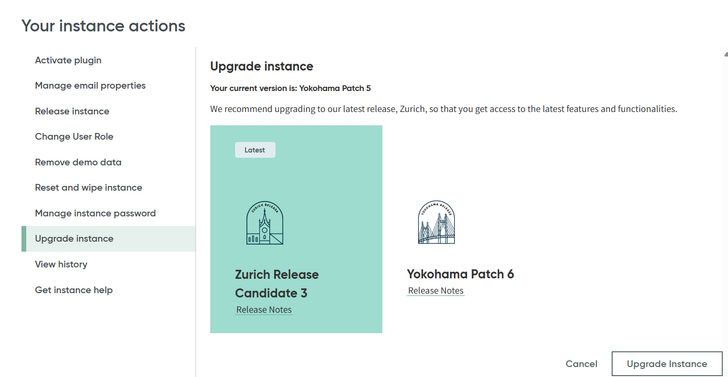Open Activate plugin in sidebar
This screenshot has height=377, width=728.
pos(68,60)
